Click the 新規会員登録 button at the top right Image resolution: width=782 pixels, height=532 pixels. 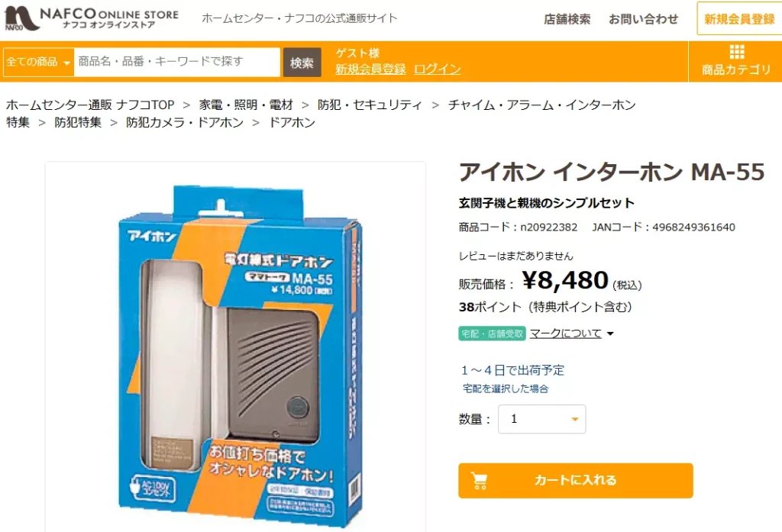[x=739, y=19]
